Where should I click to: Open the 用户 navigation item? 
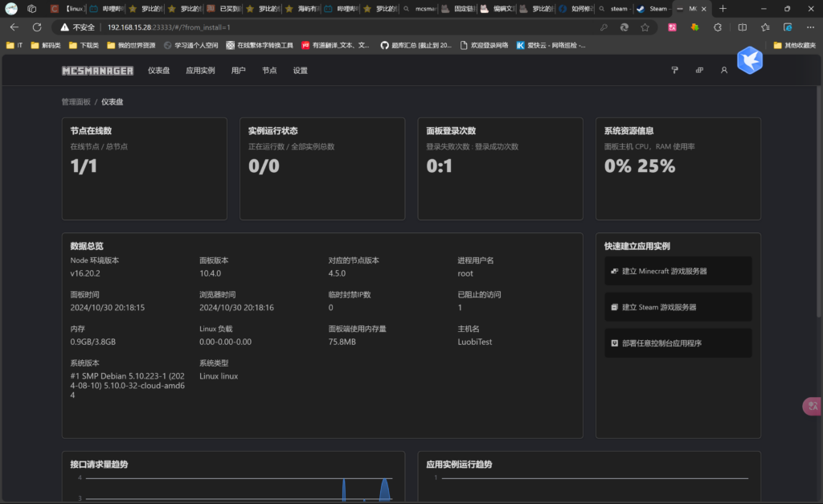(x=238, y=71)
